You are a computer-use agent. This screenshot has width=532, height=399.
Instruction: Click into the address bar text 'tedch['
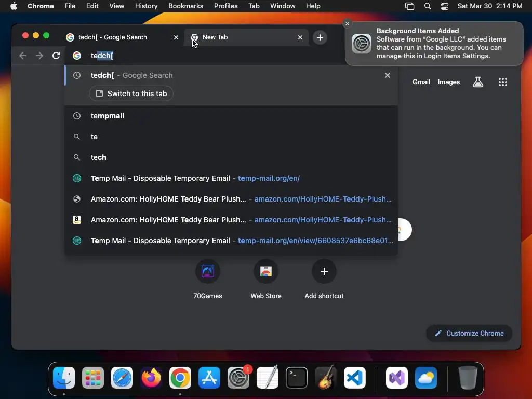click(102, 56)
